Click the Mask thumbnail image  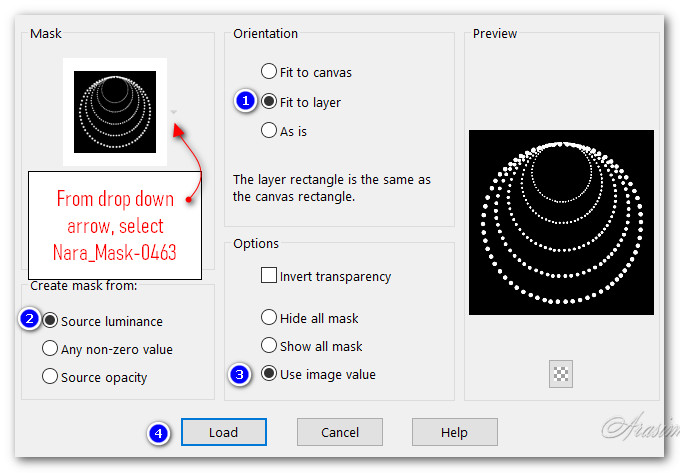click(115, 110)
